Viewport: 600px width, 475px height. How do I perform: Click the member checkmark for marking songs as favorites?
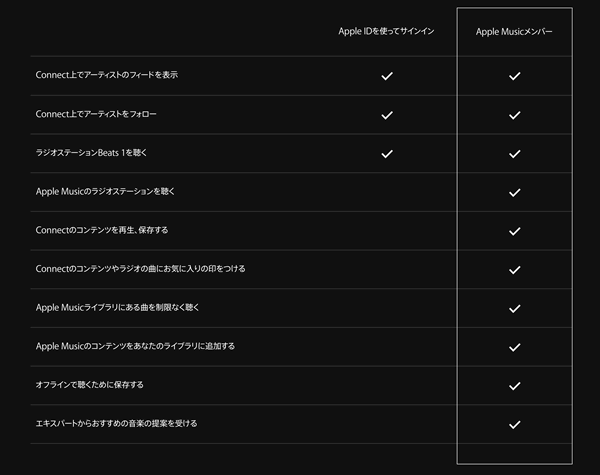(514, 269)
